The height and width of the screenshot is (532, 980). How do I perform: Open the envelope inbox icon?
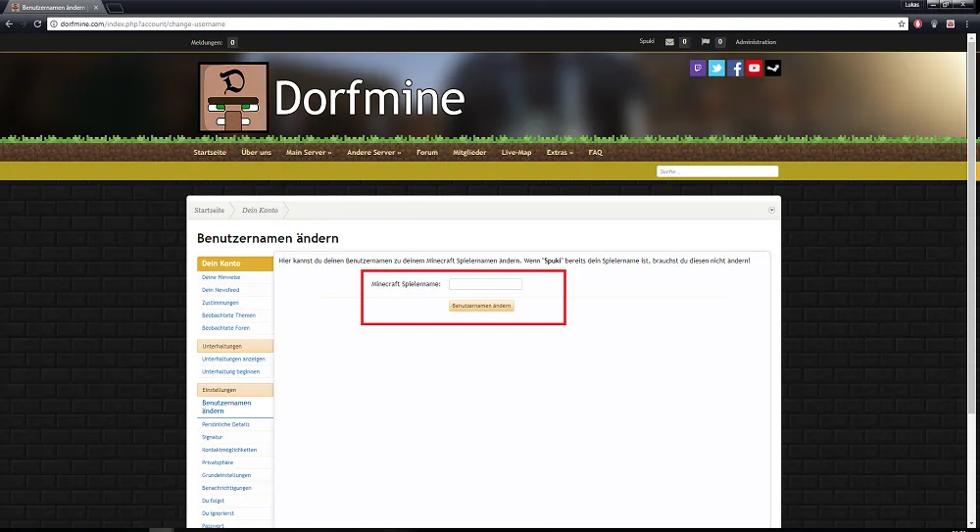pos(669,42)
